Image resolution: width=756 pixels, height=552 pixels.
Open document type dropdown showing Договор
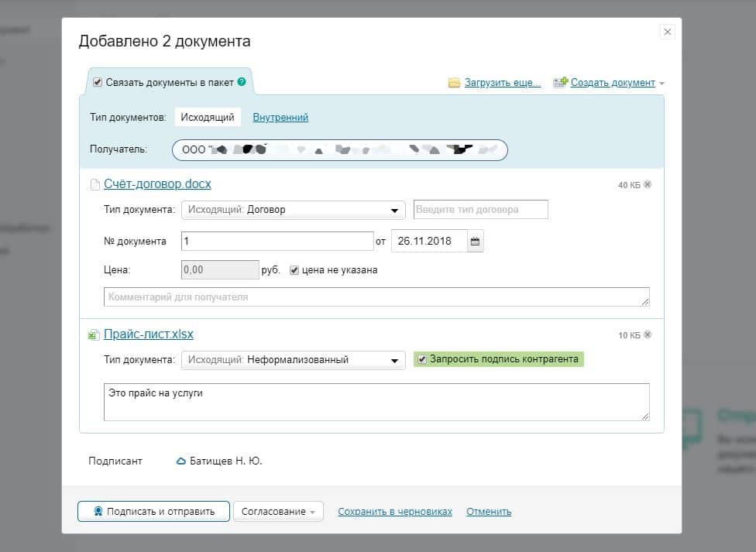pyautogui.click(x=293, y=210)
